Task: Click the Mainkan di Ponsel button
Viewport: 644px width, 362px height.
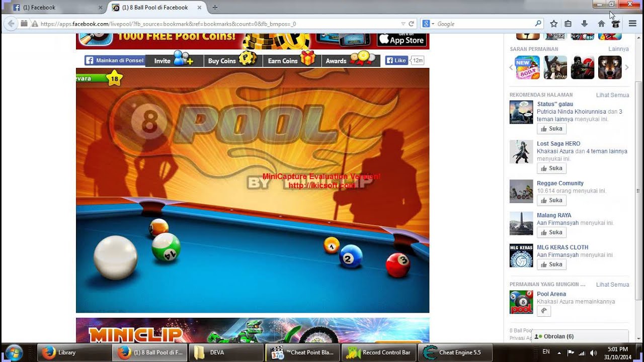Action: (115, 60)
